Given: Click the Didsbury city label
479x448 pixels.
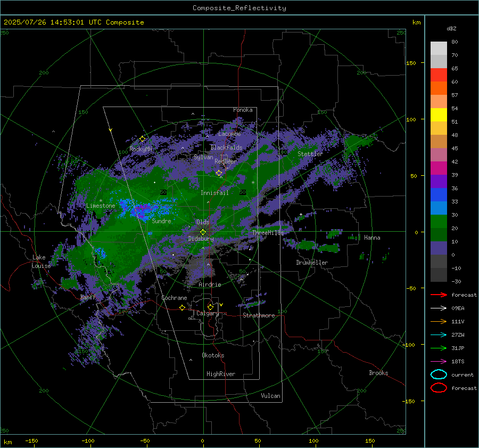Looking at the screenshot, I should click(x=201, y=239).
